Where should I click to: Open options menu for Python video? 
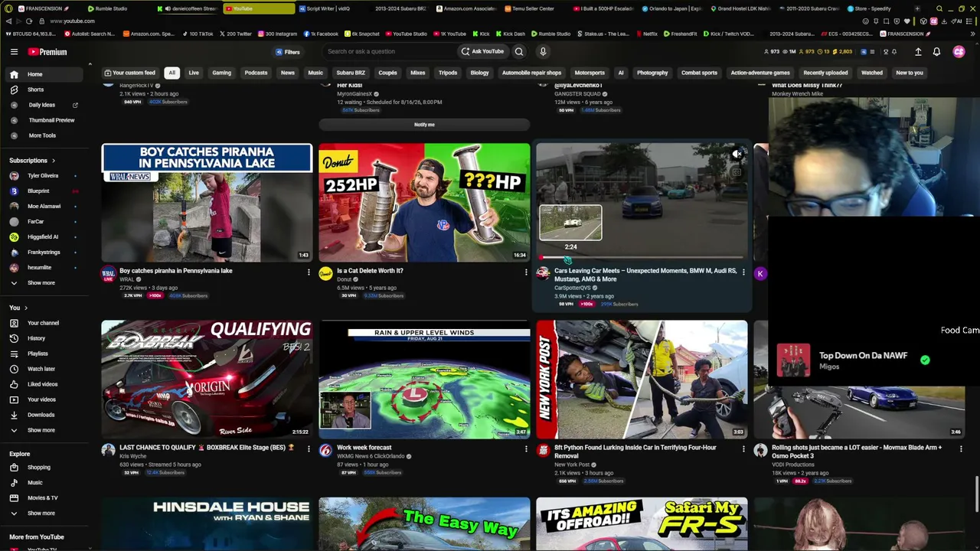743,448
